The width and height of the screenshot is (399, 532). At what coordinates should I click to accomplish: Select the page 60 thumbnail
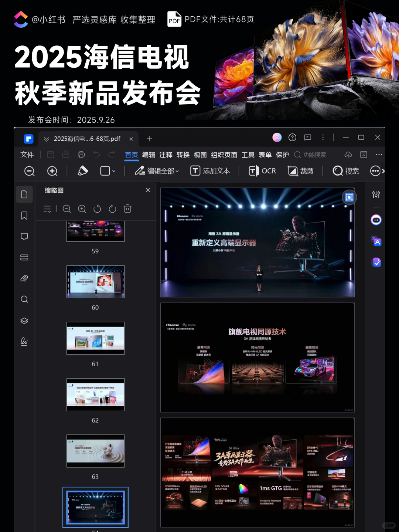coord(95,282)
